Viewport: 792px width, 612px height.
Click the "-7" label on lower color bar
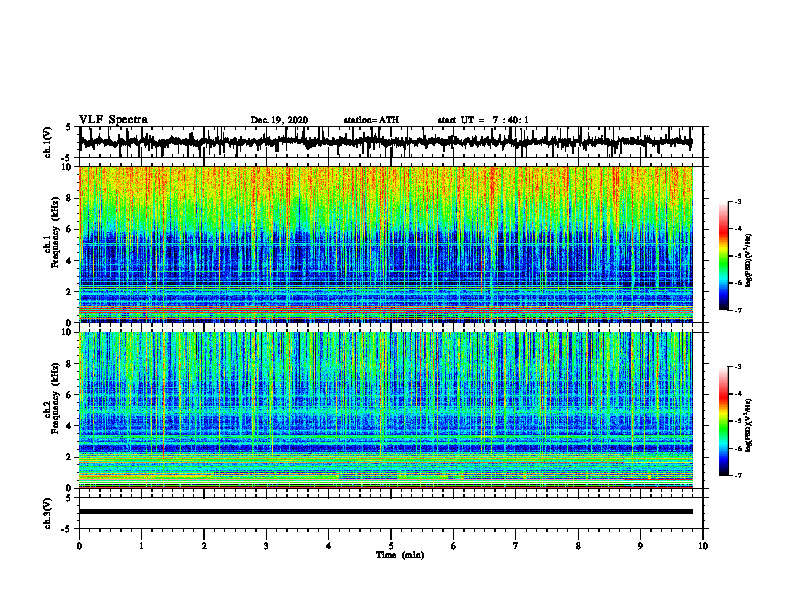coord(737,476)
